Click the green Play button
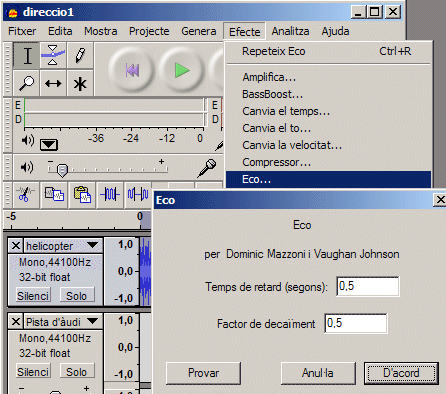This screenshot has height=394, width=446. pos(181,70)
